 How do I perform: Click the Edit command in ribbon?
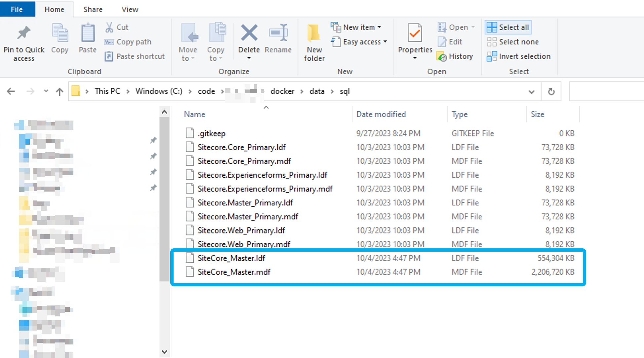click(450, 42)
